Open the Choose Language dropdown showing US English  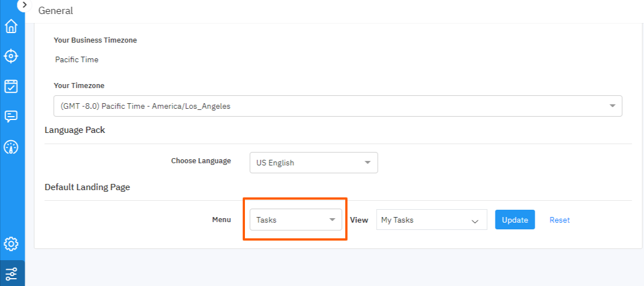[x=313, y=163]
